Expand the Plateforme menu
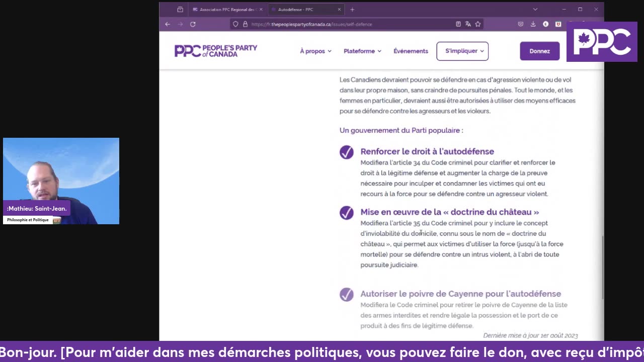644x362 pixels. (x=362, y=51)
